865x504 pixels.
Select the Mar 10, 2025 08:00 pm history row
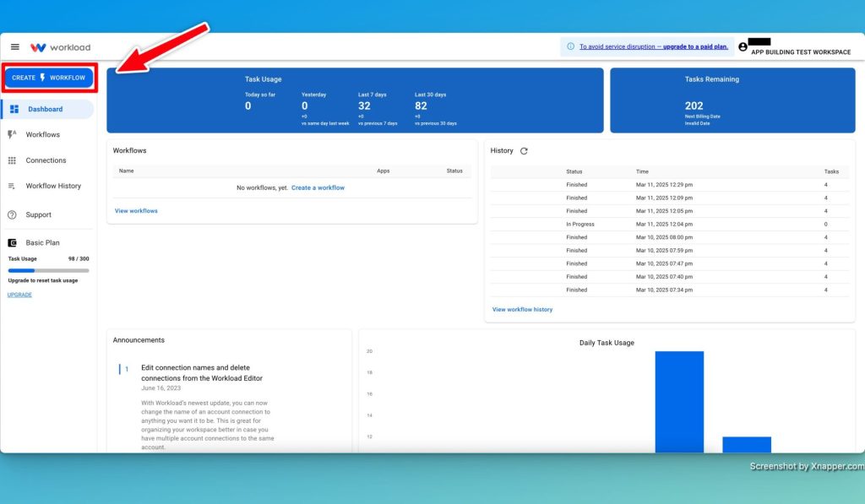click(x=670, y=238)
